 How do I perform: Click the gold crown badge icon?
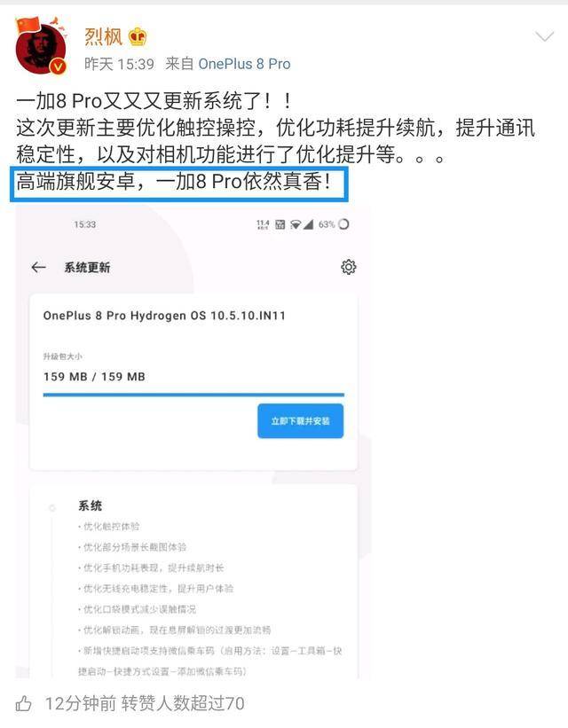click(x=138, y=36)
